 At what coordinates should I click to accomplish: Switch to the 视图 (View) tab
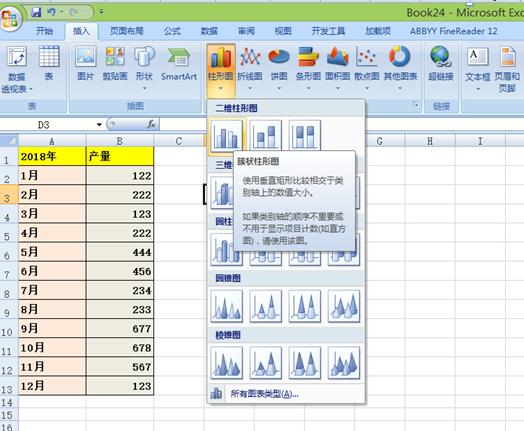click(x=283, y=31)
